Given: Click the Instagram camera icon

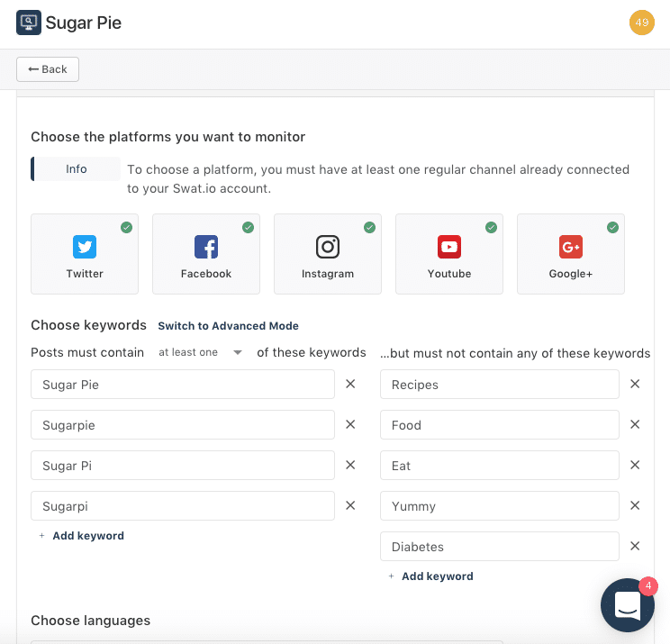Looking at the screenshot, I should tap(328, 247).
